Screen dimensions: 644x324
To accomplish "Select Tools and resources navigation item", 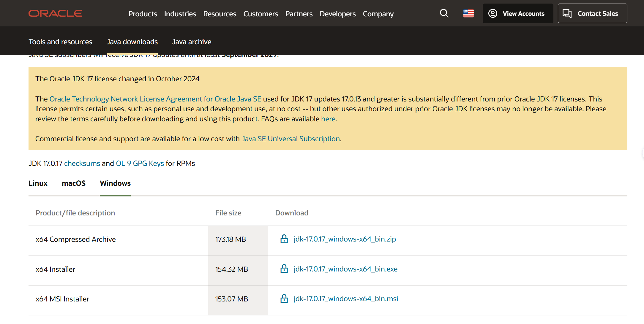I will (x=60, y=42).
